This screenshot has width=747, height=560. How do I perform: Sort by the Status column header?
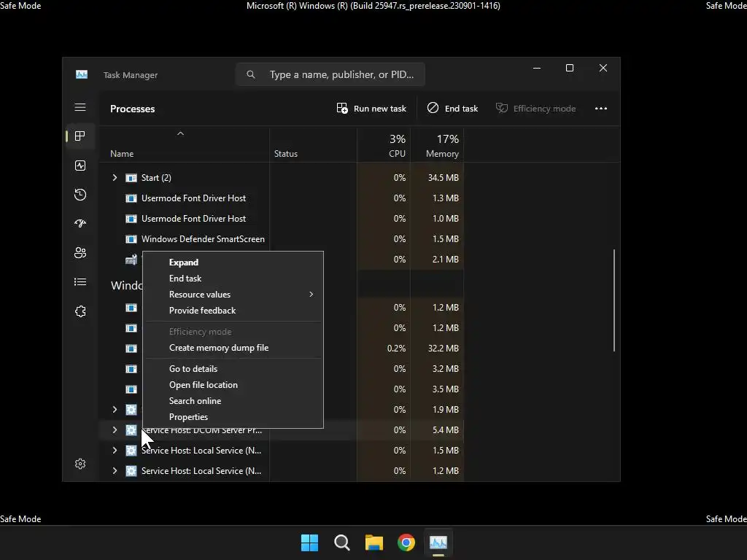pyautogui.click(x=313, y=145)
